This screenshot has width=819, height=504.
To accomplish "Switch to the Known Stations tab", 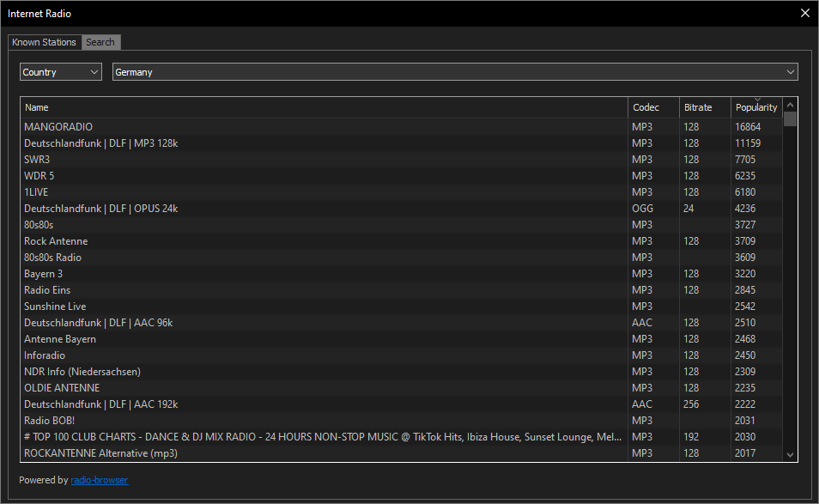I will [x=44, y=42].
